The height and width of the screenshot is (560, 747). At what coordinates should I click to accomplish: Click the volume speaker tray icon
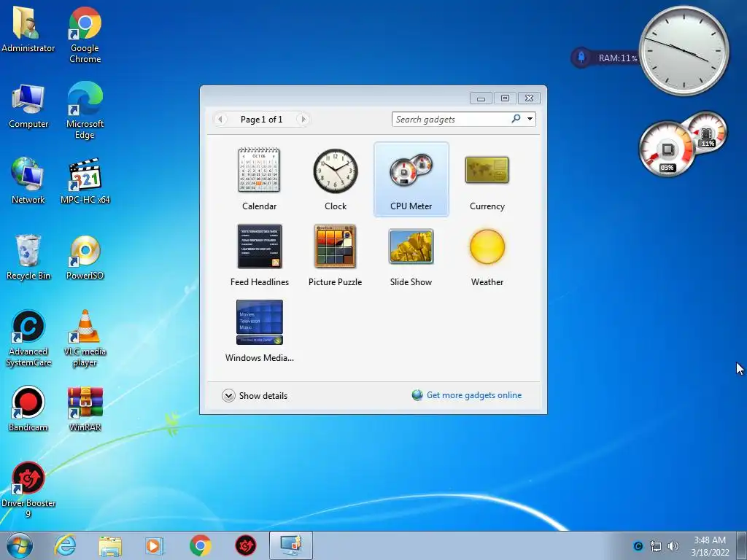(673, 546)
